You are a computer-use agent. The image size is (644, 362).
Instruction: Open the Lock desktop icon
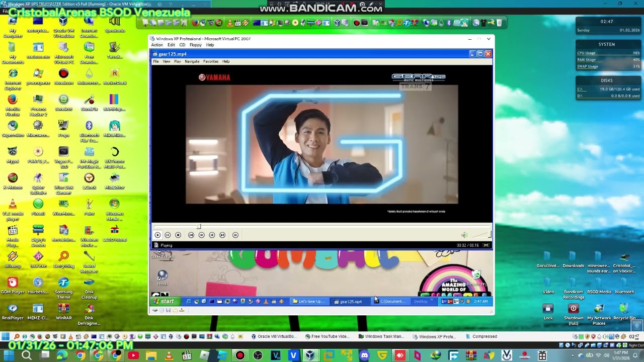[548, 312]
